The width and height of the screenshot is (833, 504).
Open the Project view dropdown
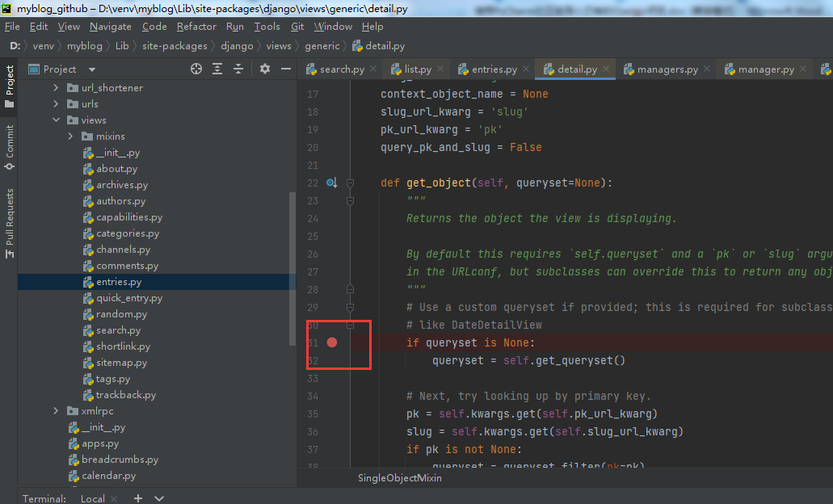click(92, 69)
